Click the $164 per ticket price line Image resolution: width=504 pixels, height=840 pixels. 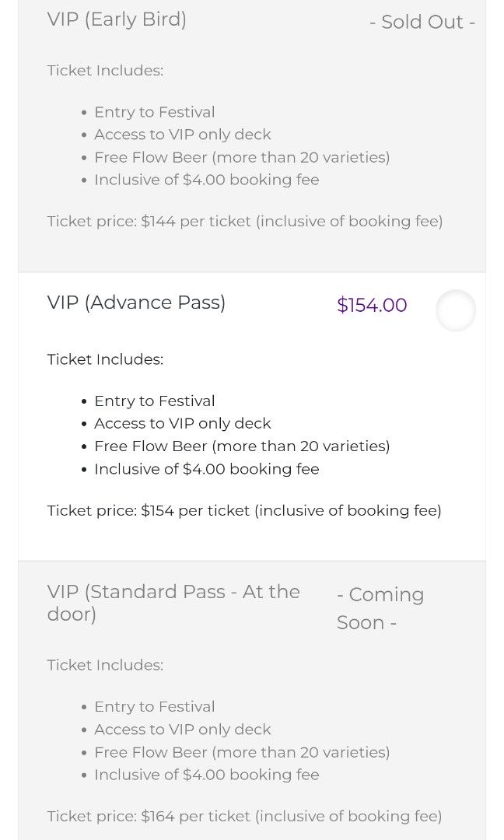[243, 816]
